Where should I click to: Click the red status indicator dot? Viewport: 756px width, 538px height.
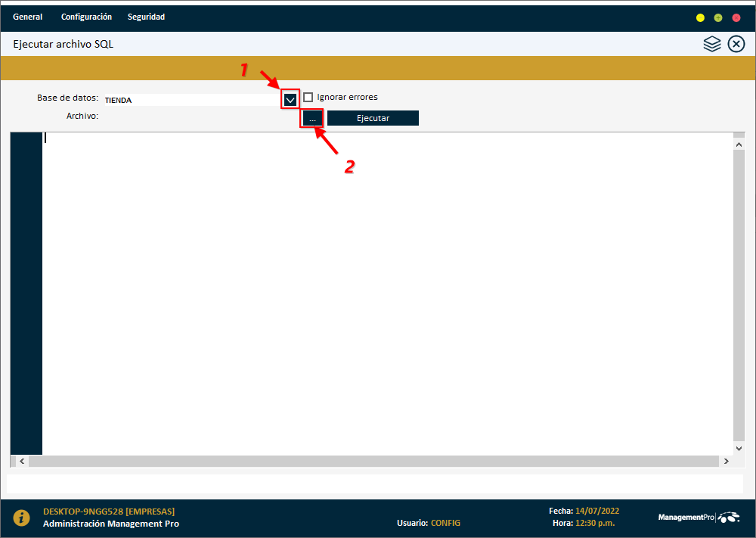735,17
